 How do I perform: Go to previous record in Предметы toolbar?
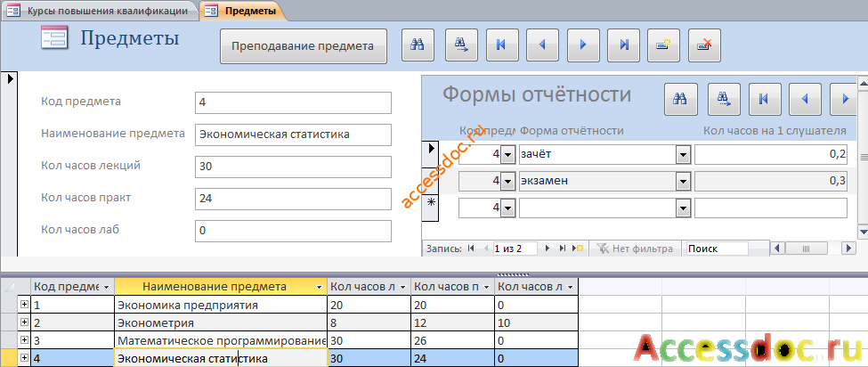point(542,45)
